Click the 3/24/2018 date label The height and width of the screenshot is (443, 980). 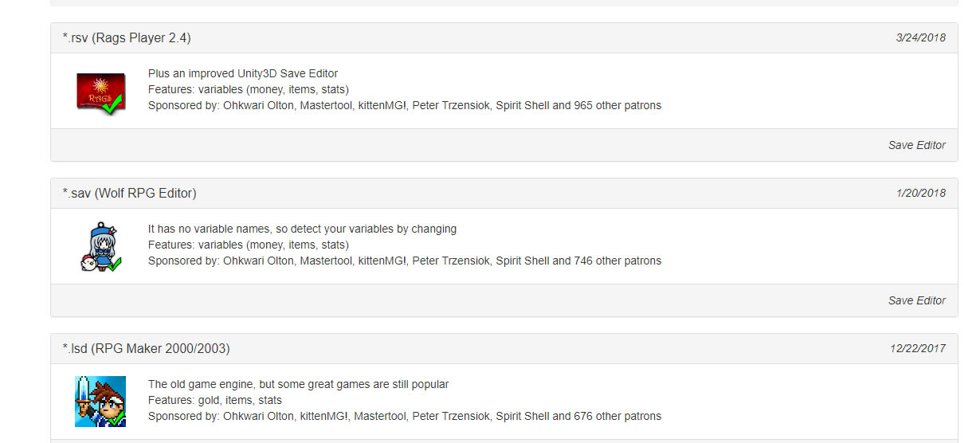click(x=920, y=37)
